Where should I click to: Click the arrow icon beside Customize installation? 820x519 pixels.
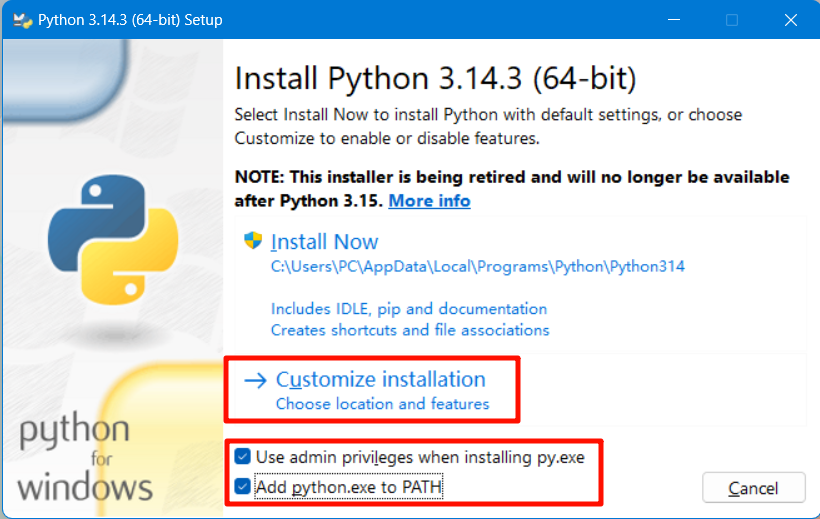pos(256,380)
